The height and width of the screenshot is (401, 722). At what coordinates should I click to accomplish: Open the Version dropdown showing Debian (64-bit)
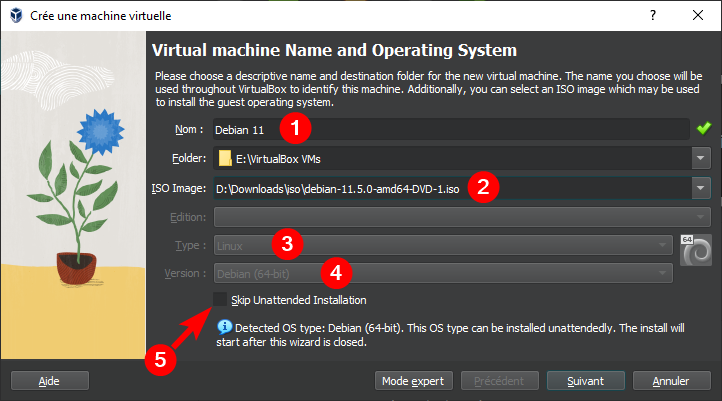pyautogui.click(x=443, y=273)
